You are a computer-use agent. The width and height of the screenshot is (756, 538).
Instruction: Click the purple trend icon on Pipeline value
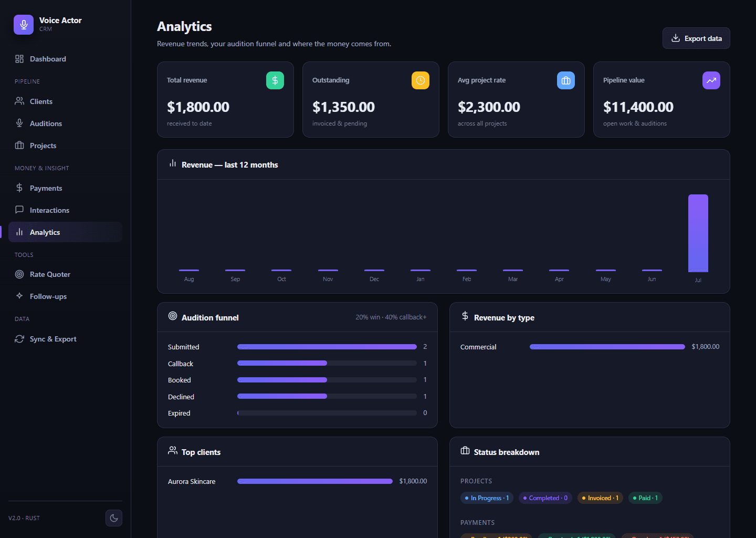[711, 80]
